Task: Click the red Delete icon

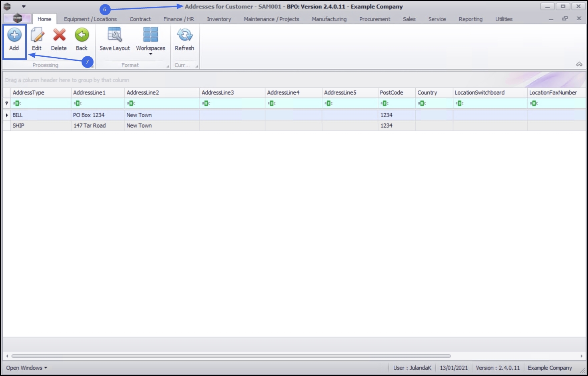Action: click(x=59, y=35)
